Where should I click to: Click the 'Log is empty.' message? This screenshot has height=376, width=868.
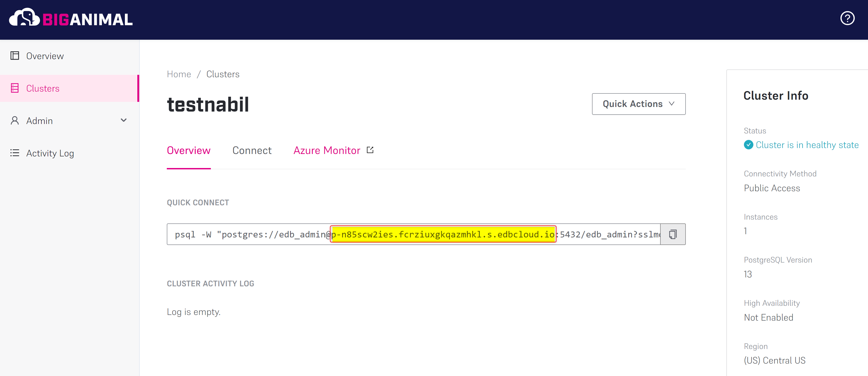pyautogui.click(x=194, y=312)
